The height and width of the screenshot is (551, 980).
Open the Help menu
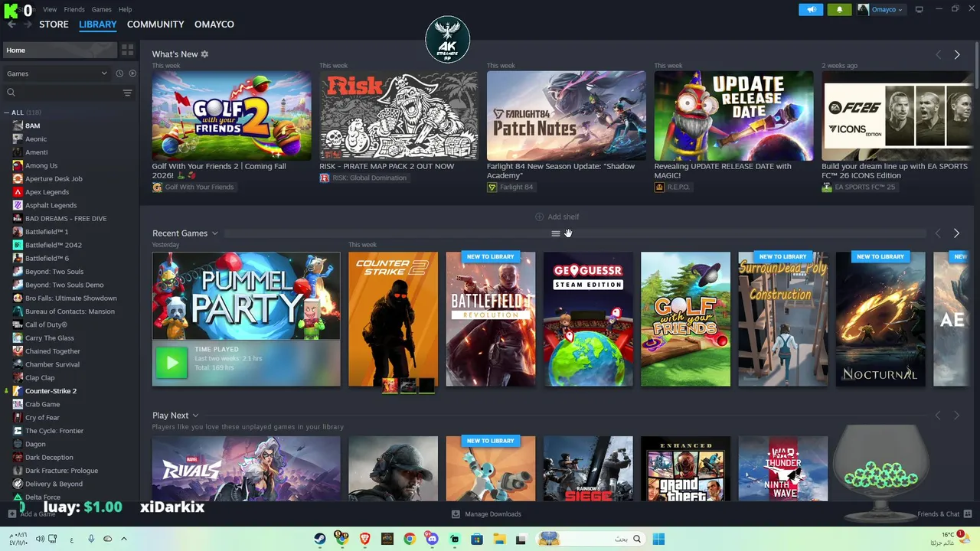click(x=125, y=9)
